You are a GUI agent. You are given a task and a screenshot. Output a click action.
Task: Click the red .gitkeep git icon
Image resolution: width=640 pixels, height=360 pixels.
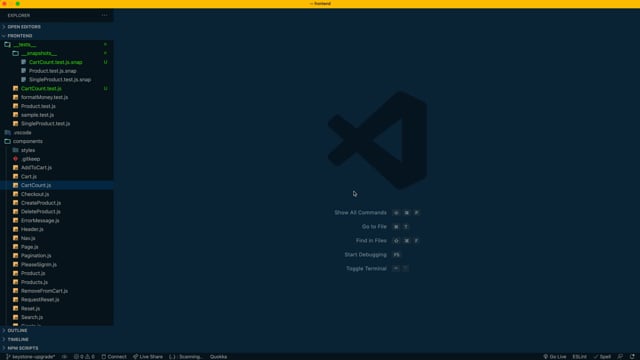16,159
